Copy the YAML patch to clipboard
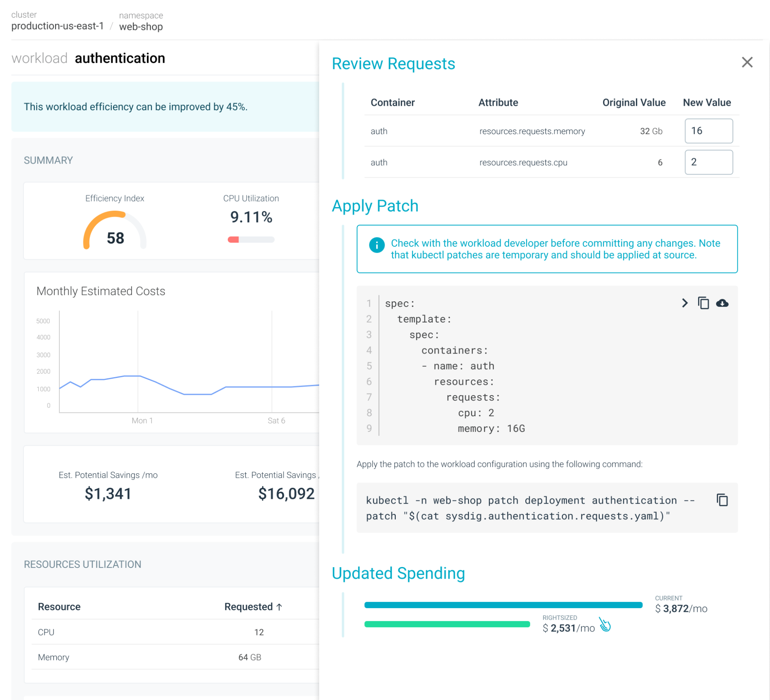The image size is (770, 700). (703, 303)
